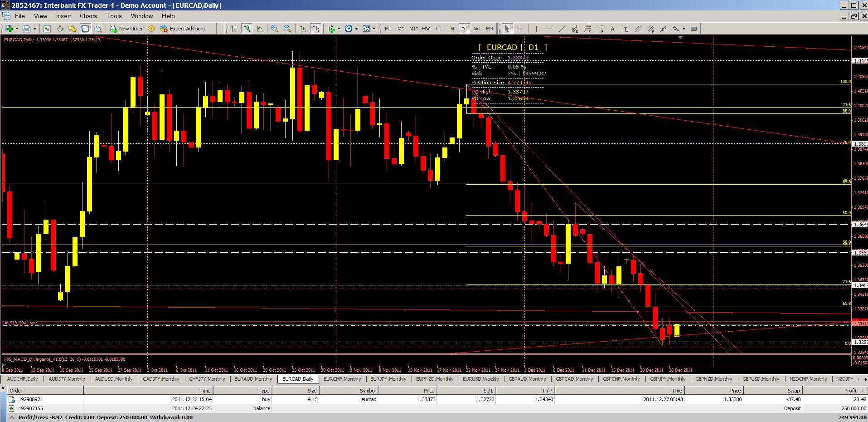
Task: Select the Draw Text 'A' tool
Action: (x=612, y=29)
